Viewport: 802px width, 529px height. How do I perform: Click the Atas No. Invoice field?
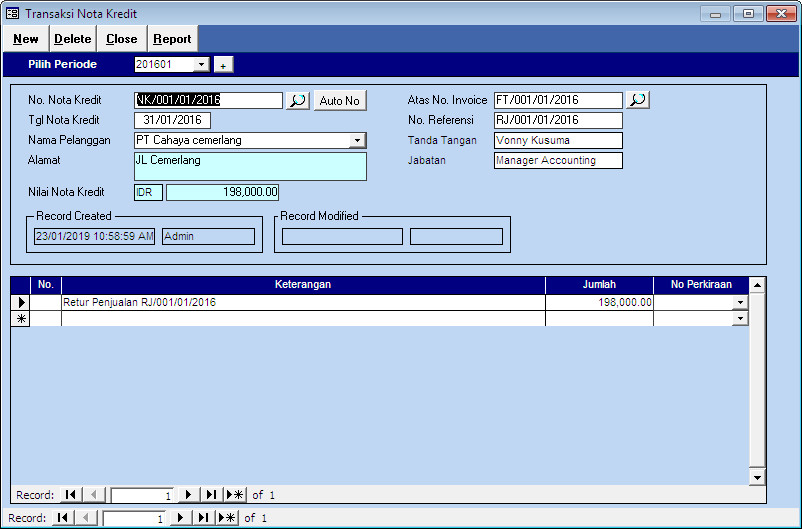tap(558, 100)
